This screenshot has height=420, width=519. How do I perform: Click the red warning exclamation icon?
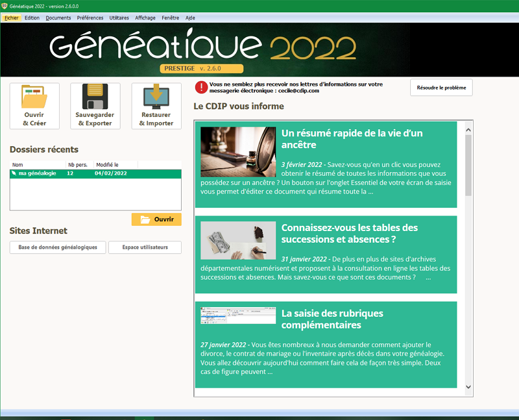[x=201, y=88]
